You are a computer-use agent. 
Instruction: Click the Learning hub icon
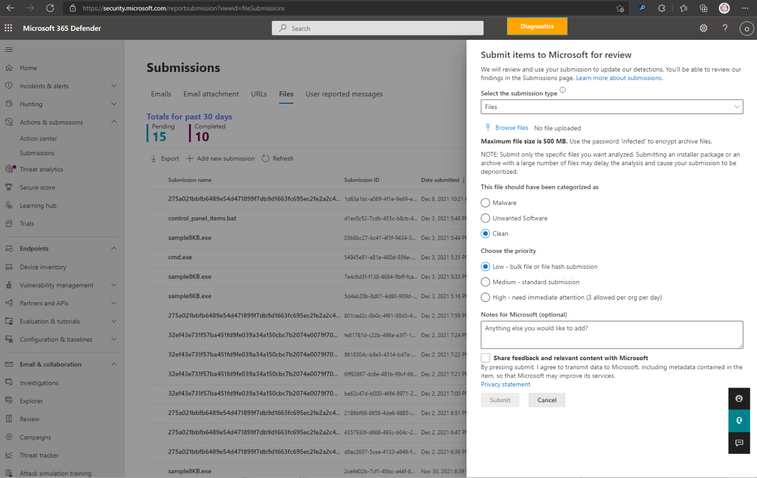point(9,205)
